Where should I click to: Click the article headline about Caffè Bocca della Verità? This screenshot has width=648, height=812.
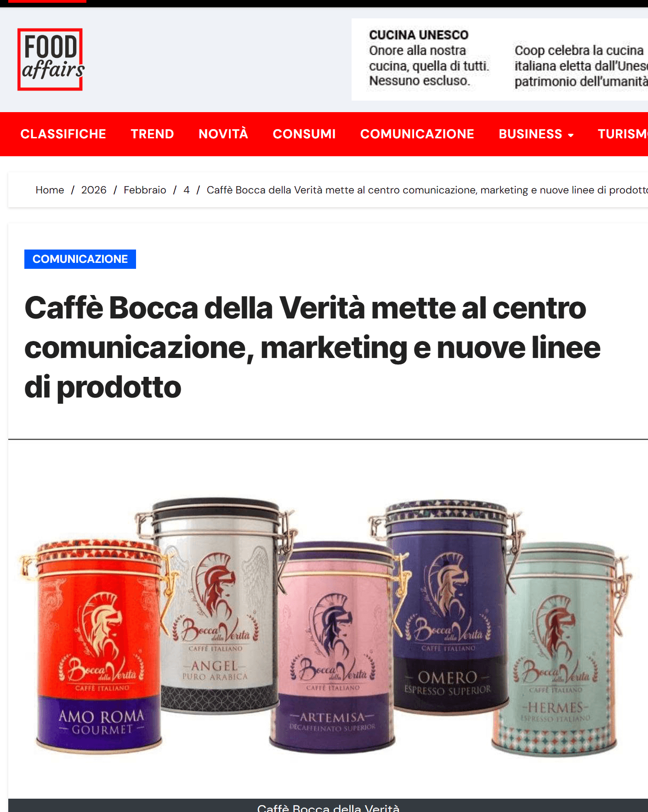[313, 347]
